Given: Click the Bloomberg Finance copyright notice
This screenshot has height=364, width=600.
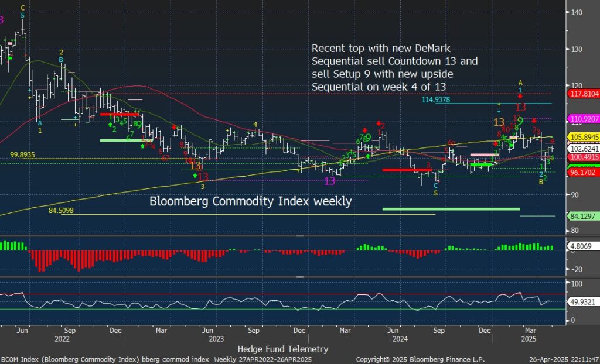Looking at the screenshot, I should [420, 360].
